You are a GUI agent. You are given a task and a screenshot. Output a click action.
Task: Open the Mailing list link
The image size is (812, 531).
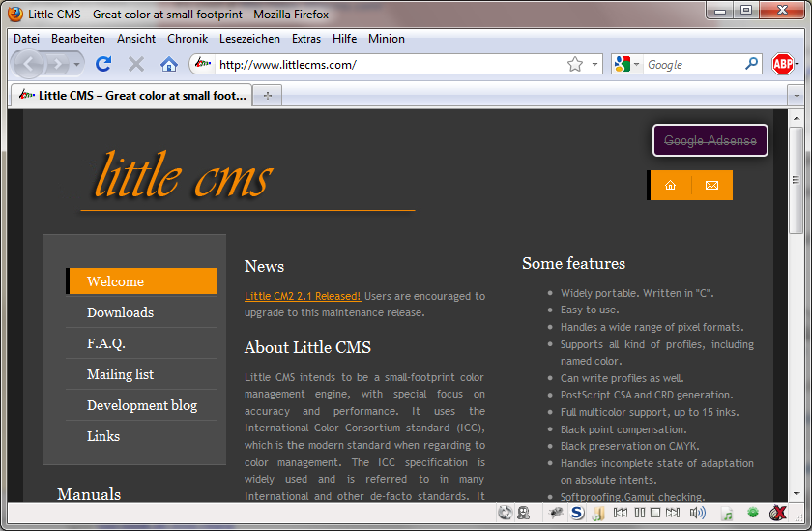coord(120,374)
